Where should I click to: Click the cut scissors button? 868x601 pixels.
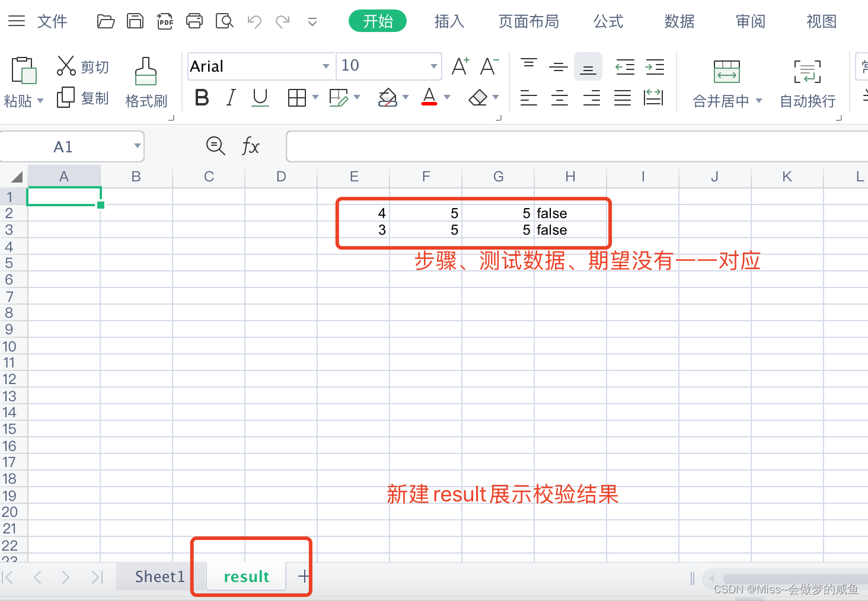click(x=83, y=66)
